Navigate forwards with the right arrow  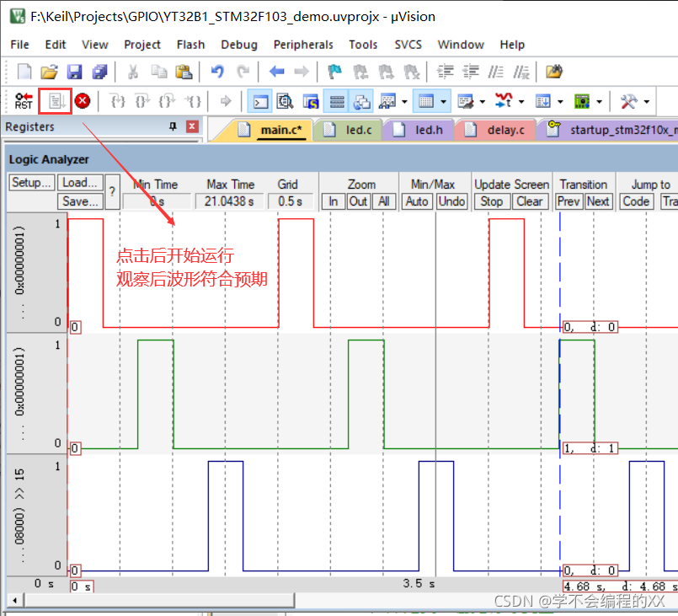302,72
